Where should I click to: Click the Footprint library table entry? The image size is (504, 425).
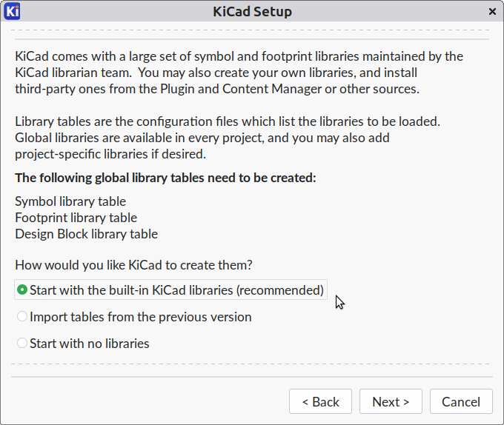pyautogui.click(x=76, y=218)
